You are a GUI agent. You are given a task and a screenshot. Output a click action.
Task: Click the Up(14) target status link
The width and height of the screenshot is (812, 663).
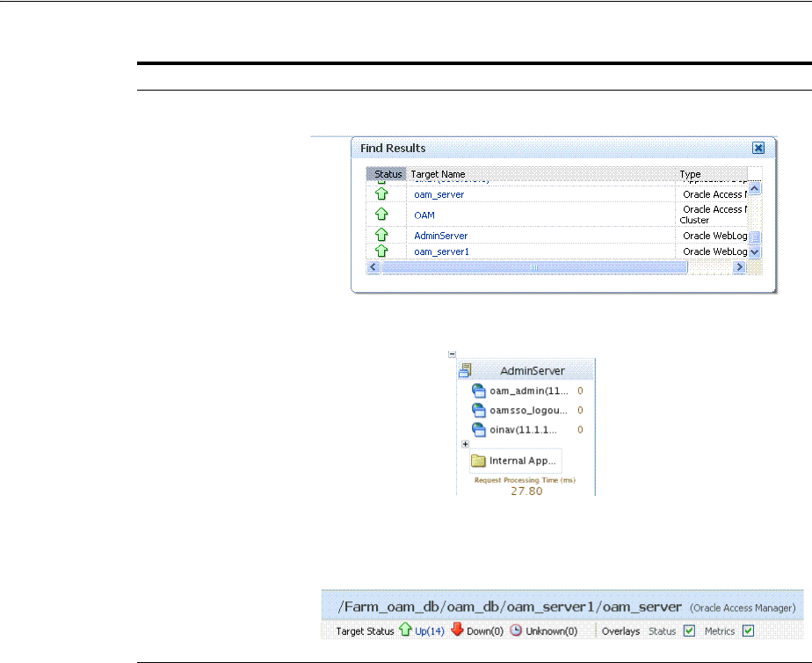tap(430, 631)
